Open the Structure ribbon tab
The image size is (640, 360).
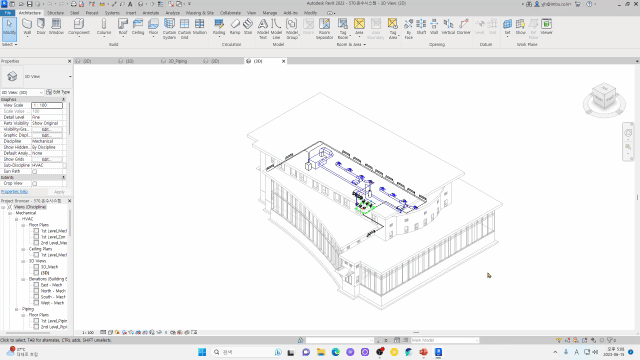[x=56, y=13]
